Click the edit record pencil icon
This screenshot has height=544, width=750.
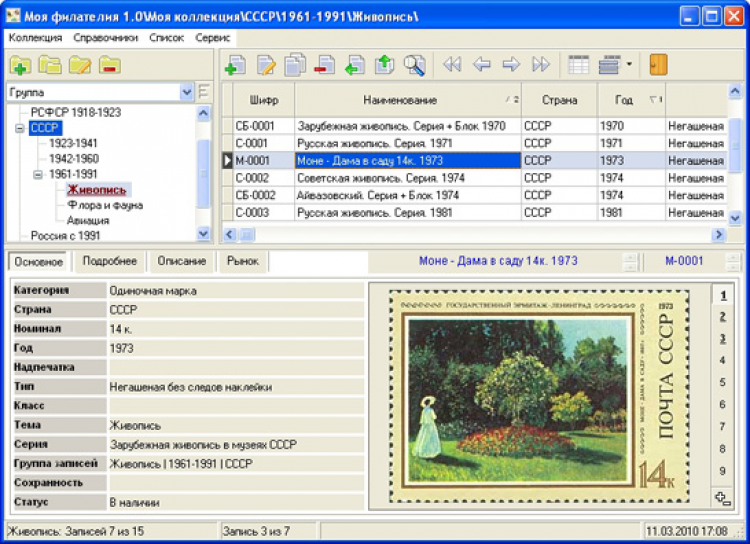(x=265, y=66)
